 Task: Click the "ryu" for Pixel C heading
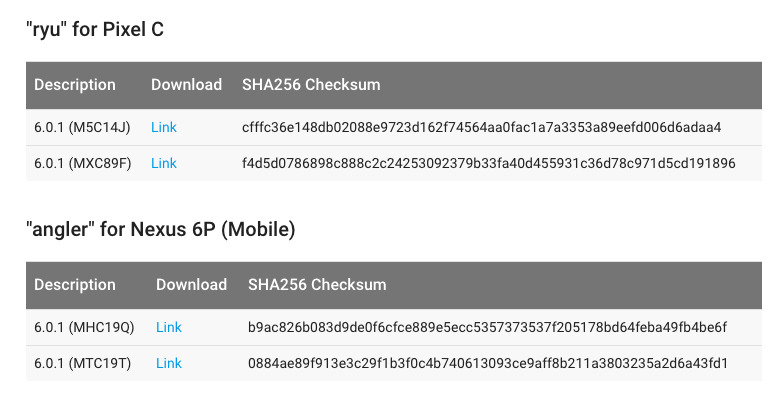[94, 29]
